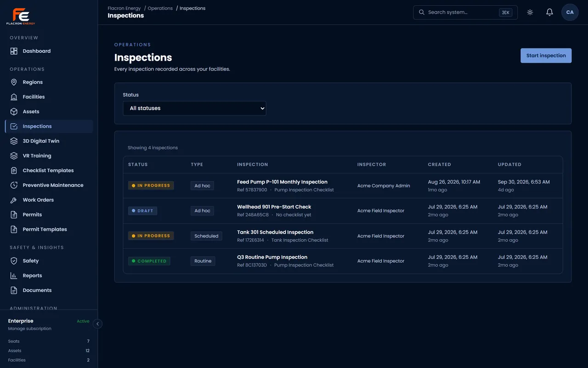Viewport: 588px width, 368px height.
Task: Click the Scheduled type tag
Action: pos(206,236)
